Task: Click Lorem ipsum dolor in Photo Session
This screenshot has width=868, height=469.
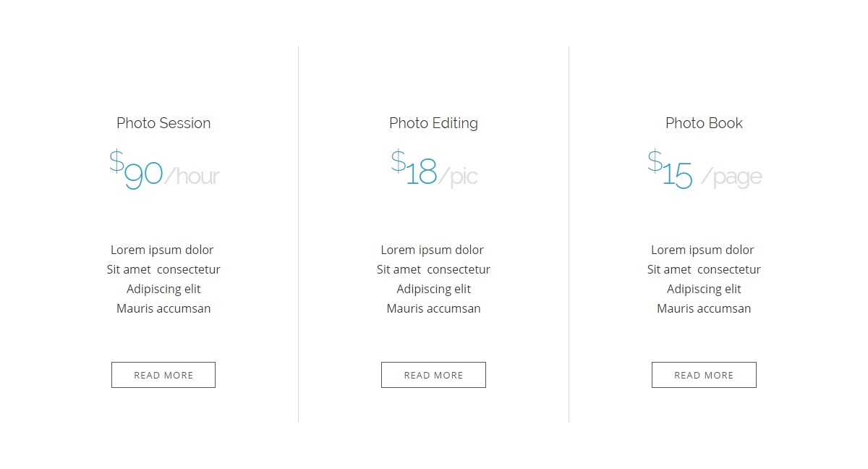Action: click(x=162, y=250)
